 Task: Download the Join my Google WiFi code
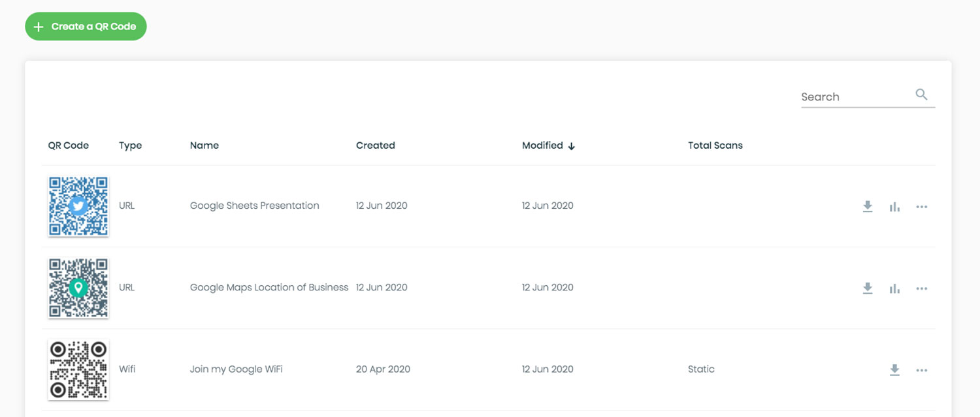894,370
